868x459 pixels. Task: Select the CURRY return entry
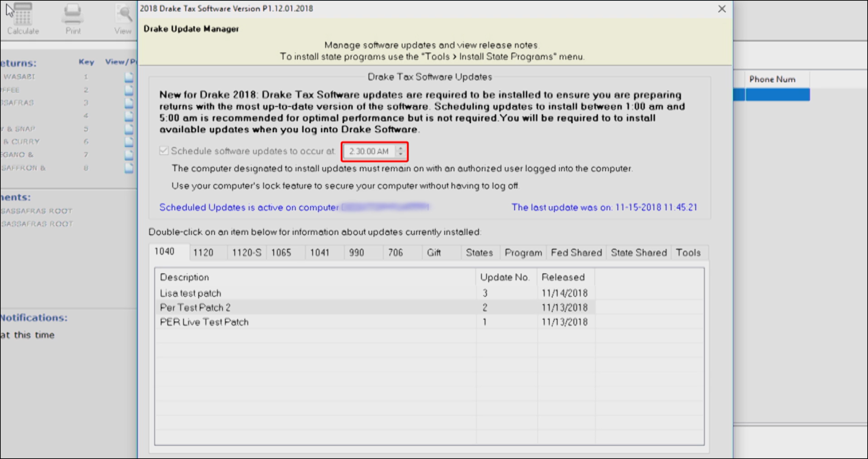pos(22,141)
